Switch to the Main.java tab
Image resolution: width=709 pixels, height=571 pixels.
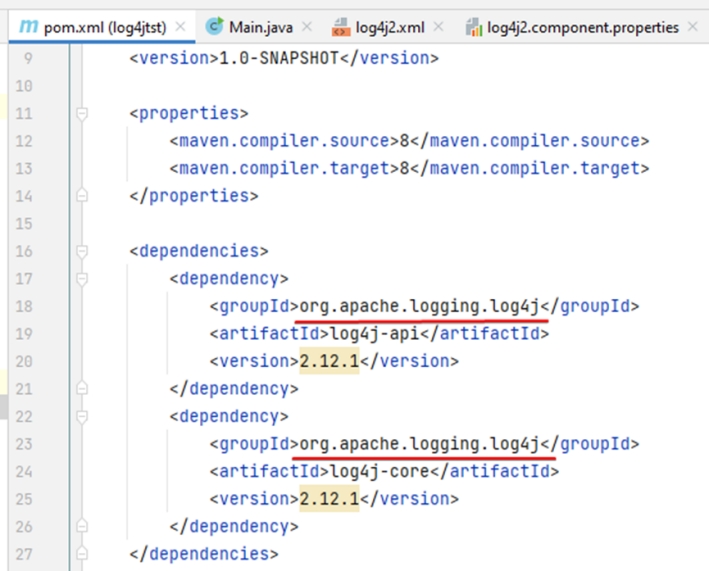(260, 27)
